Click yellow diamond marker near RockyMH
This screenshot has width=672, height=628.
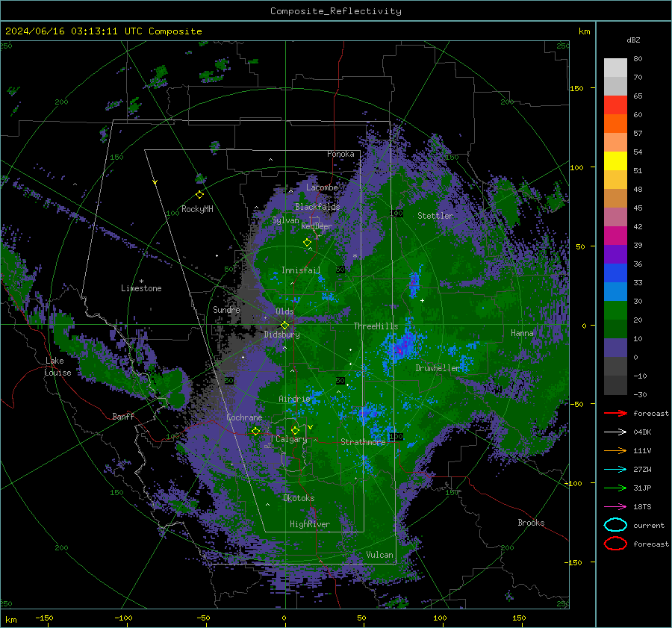pyautogui.click(x=199, y=195)
